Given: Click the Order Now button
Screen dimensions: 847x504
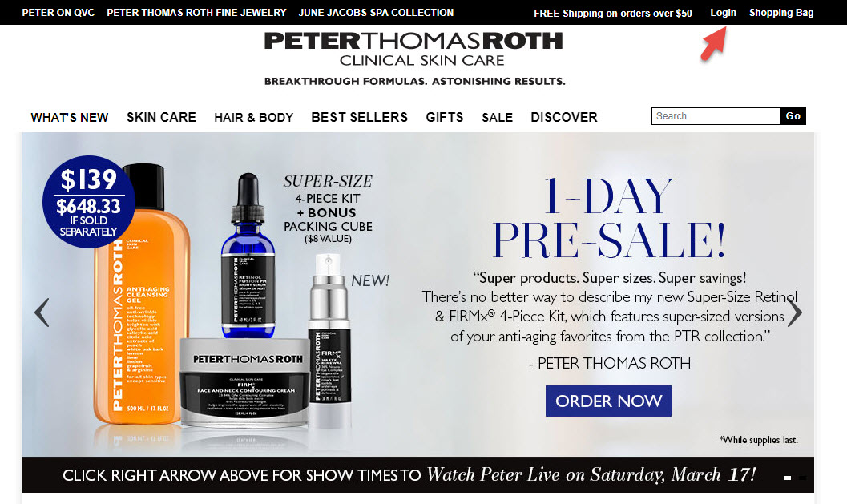Looking at the screenshot, I should tap(608, 401).
